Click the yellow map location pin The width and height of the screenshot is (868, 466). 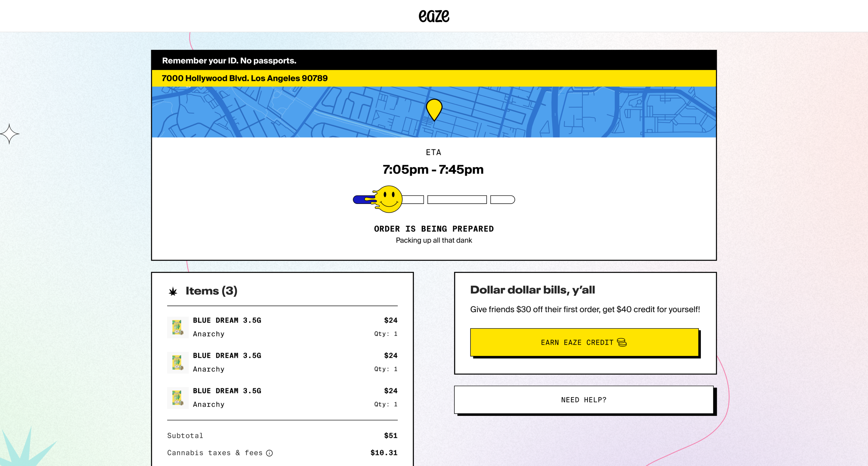tap(434, 108)
